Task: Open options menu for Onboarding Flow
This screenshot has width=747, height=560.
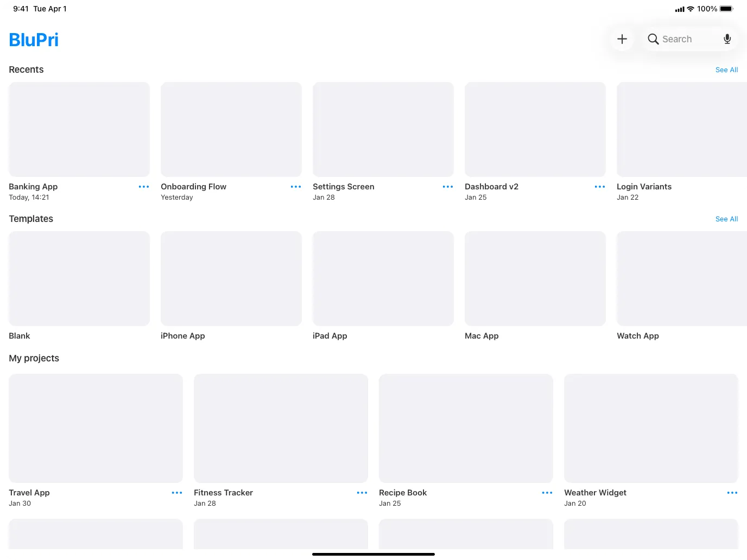Action: coord(296,186)
